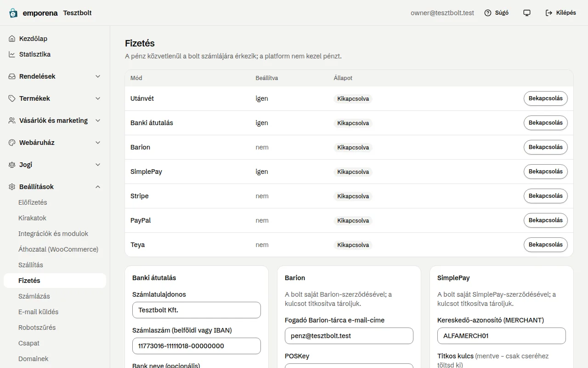Expand the Rendelések menu chevron
Screen dimensions: 588x368
click(98, 76)
